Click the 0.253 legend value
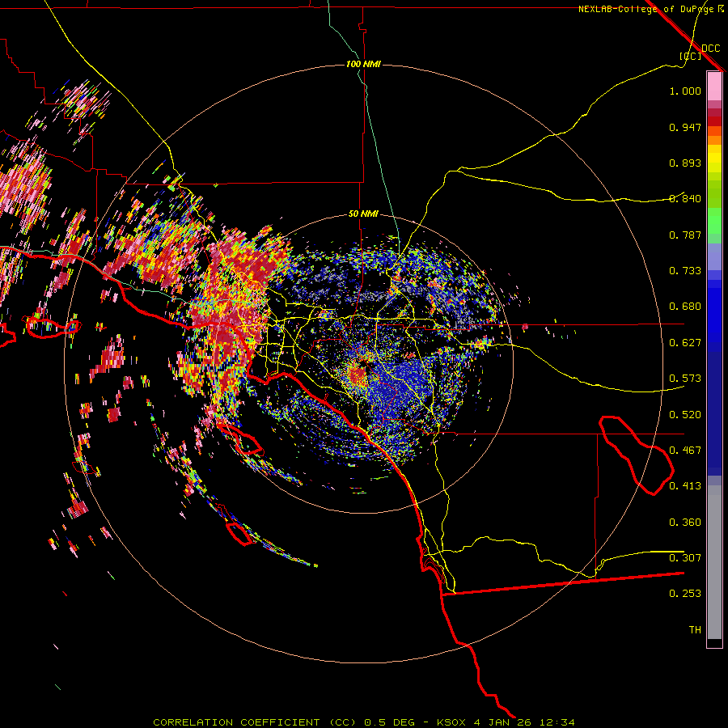The width and height of the screenshot is (728, 728). point(685,594)
